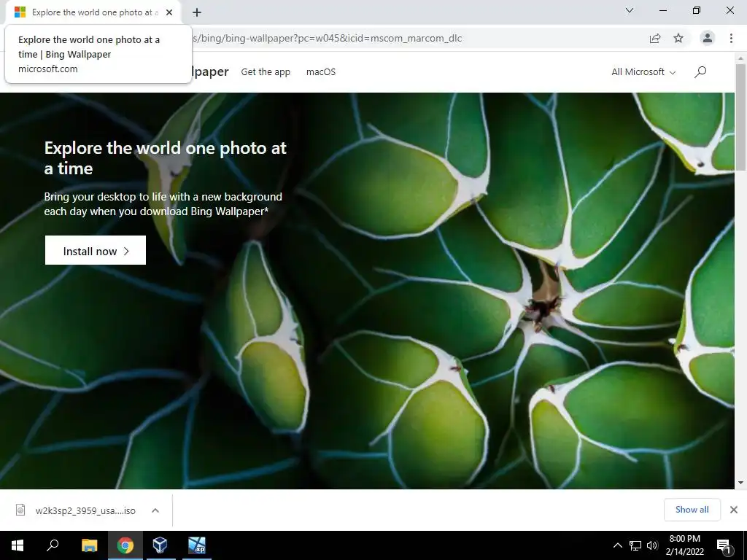Image resolution: width=747 pixels, height=560 pixels.
Task: Click the scrollbar down arrow
Action: [x=741, y=483]
